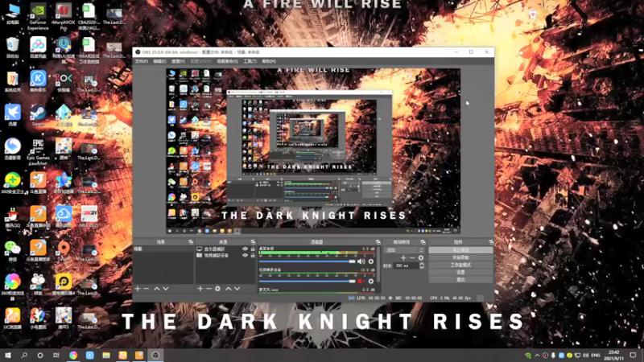644x362 pixels.
Task: Pop out the Sources dock panel
Action: click(253, 242)
